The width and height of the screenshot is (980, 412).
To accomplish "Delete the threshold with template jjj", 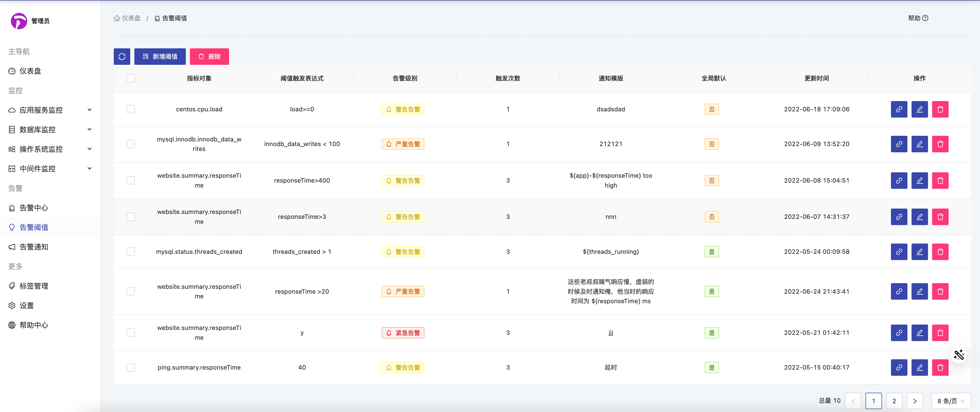I will click(x=940, y=333).
